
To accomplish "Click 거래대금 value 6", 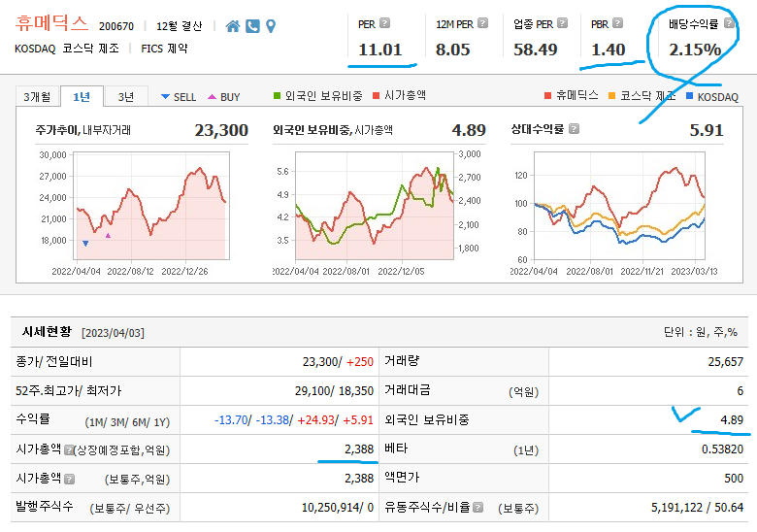I will 741,391.
